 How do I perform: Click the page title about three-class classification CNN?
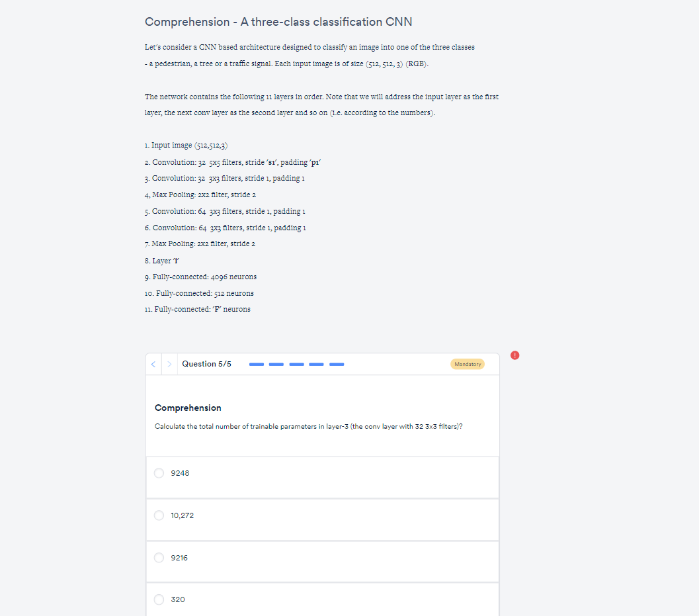click(x=278, y=22)
